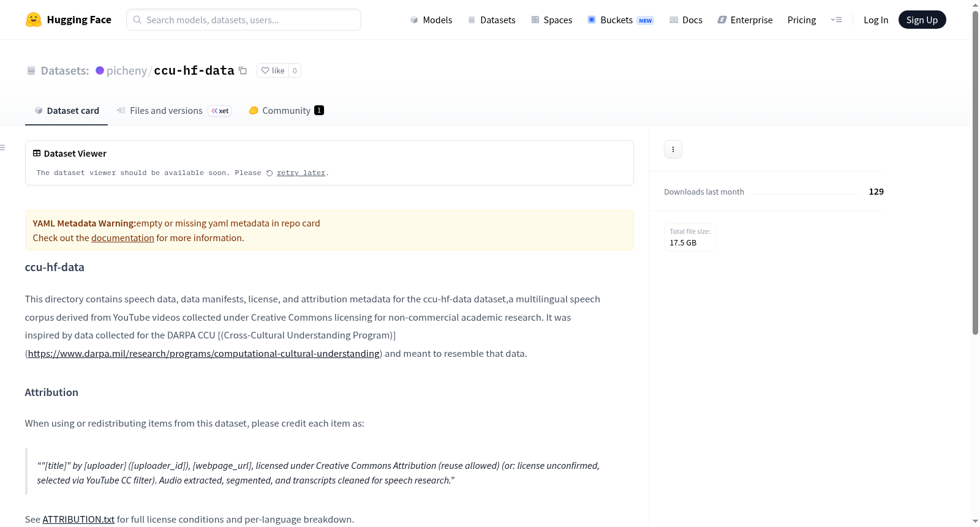The width and height of the screenshot is (980, 527).
Task: Switch to Files and versions tab
Action: coord(174,111)
